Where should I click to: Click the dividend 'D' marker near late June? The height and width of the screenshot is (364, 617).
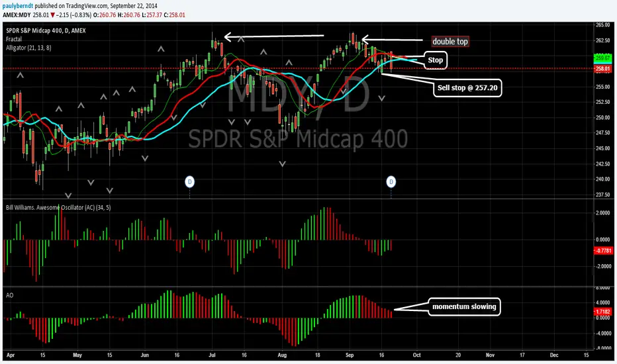pyautogui.click(x=189, y=182)
